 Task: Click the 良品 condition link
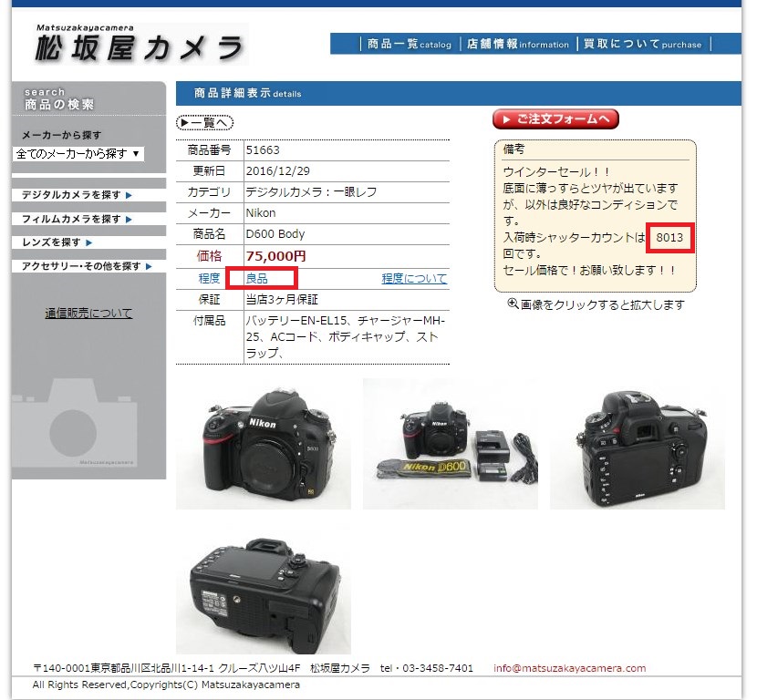pyautogui.click(x=257, y=278)
